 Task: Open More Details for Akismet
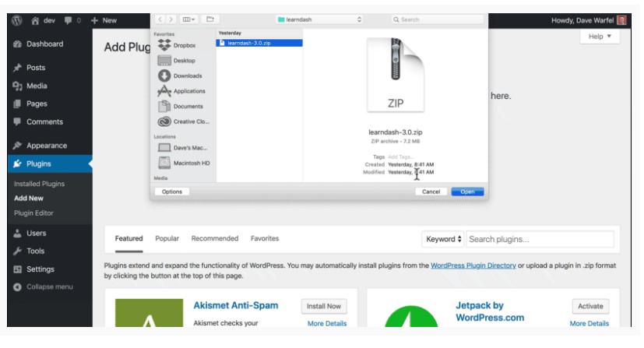pyautogui.click(x=327, y=323)
